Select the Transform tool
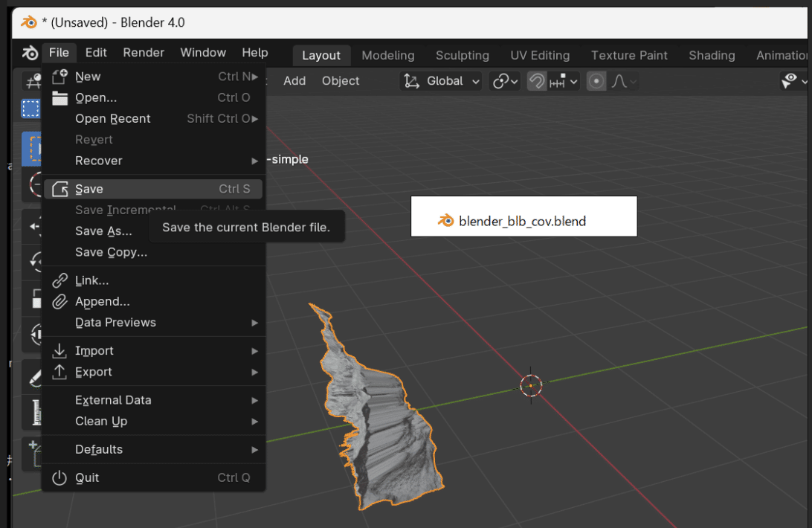 point(33,335)
